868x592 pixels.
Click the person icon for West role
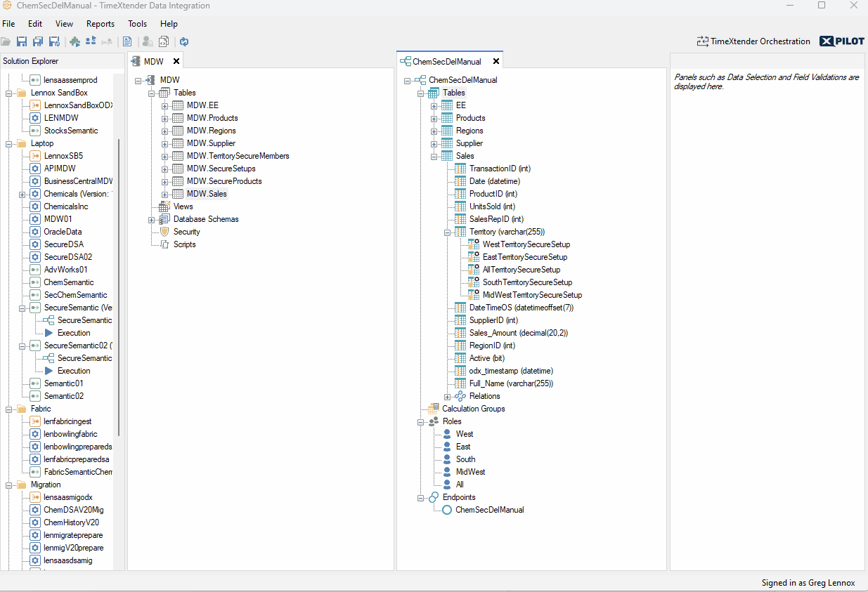click(447, 434)
